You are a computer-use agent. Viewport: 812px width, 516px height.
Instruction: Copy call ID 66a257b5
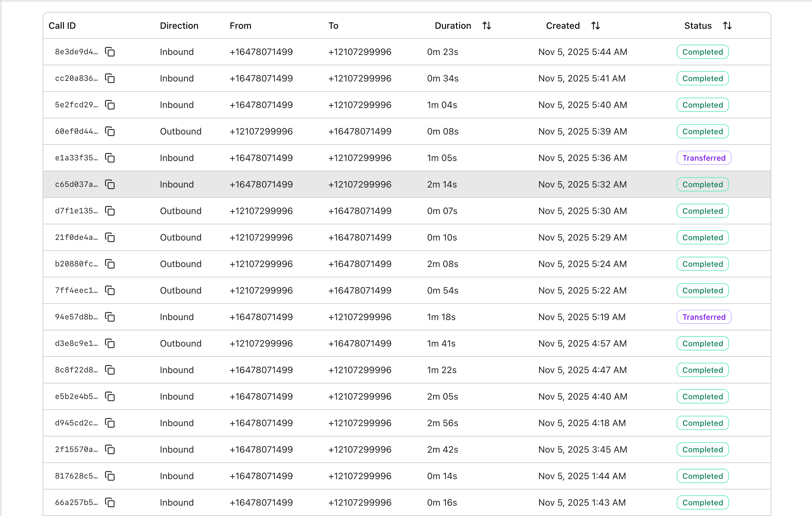point(110,502)
